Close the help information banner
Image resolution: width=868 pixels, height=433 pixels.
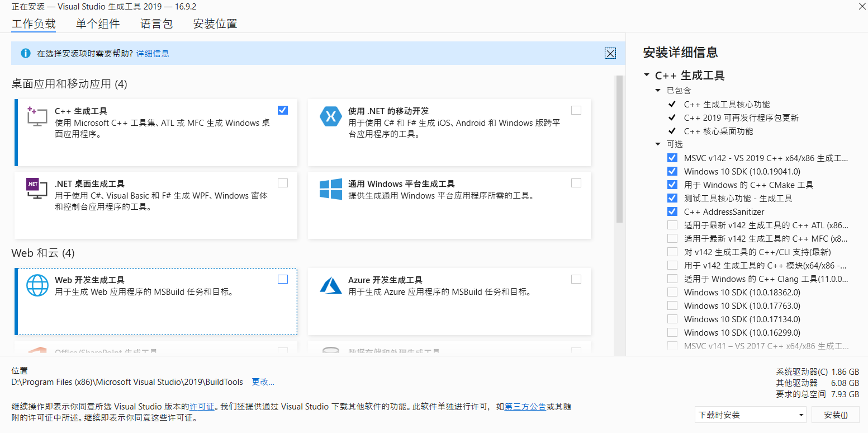tap(610, 54)
